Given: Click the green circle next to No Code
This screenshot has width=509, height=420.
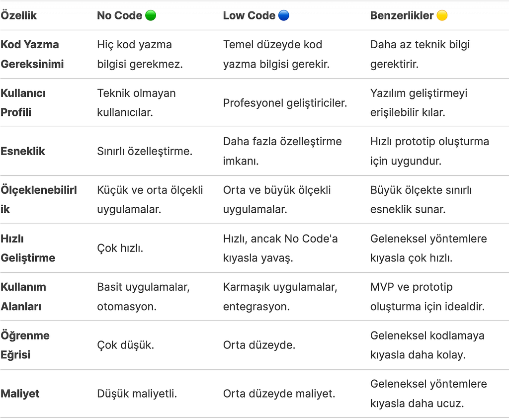Looking at the screenshot, I should [x=151, y=15].
